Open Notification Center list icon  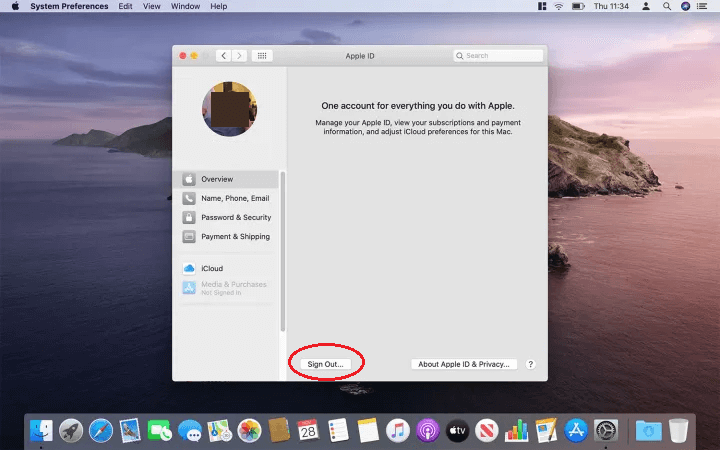pos(702,6)
